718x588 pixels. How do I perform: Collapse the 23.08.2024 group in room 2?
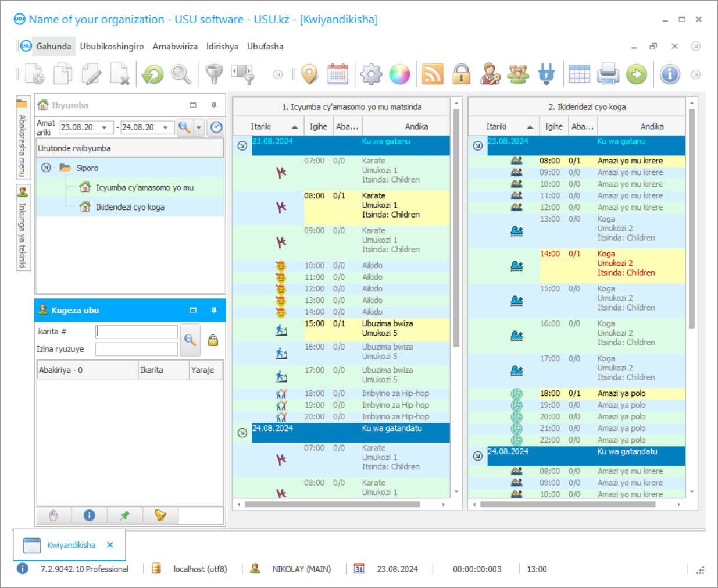pos(477,145)
